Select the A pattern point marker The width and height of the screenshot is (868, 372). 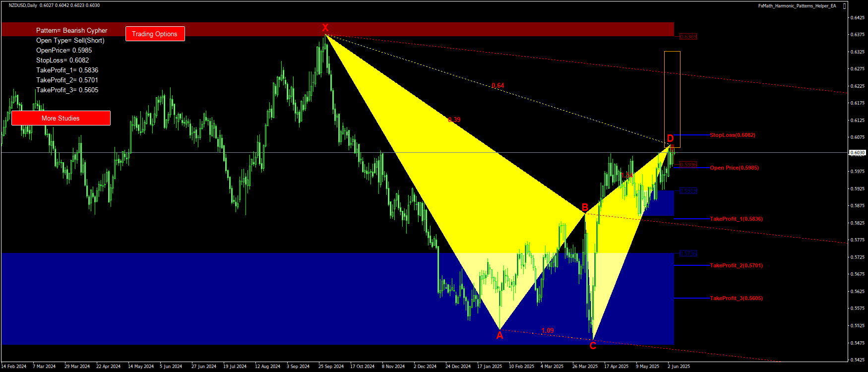(x=499, y=336)
